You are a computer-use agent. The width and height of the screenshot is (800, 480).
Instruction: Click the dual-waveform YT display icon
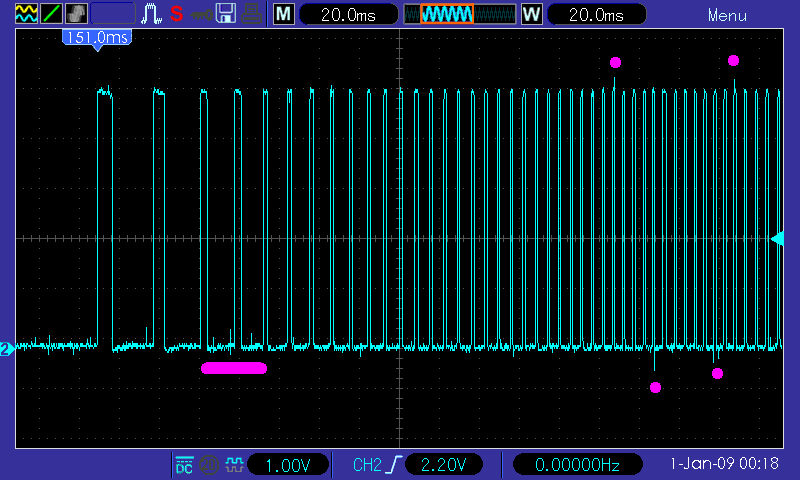(x=26, y=13)
